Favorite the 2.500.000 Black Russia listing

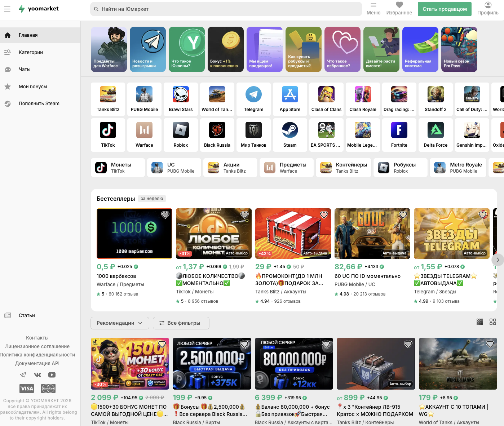point(244,344)
